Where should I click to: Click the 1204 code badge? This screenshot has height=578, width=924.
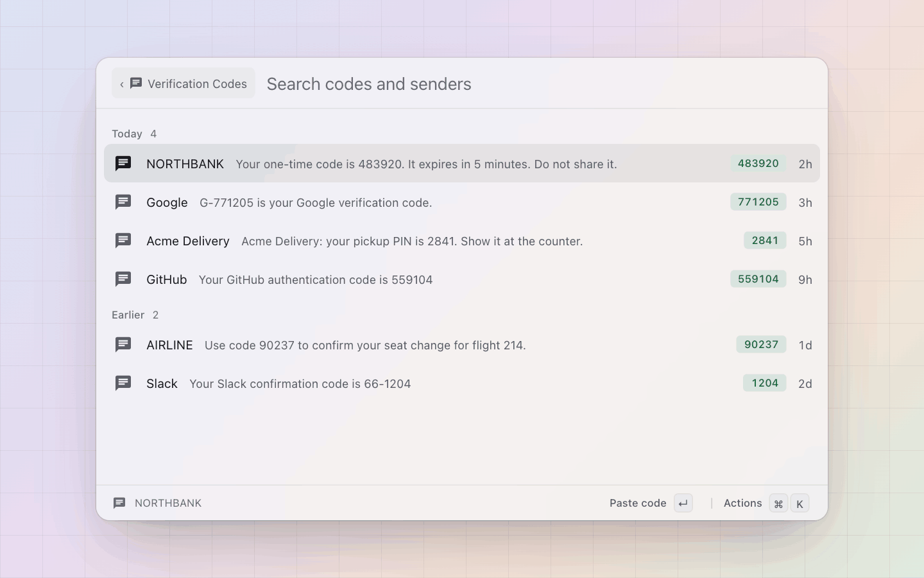coord(765,383)
